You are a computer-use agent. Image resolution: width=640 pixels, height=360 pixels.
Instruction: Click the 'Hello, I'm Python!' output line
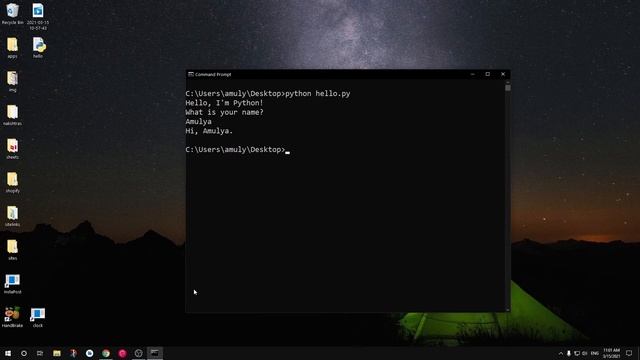224,103
